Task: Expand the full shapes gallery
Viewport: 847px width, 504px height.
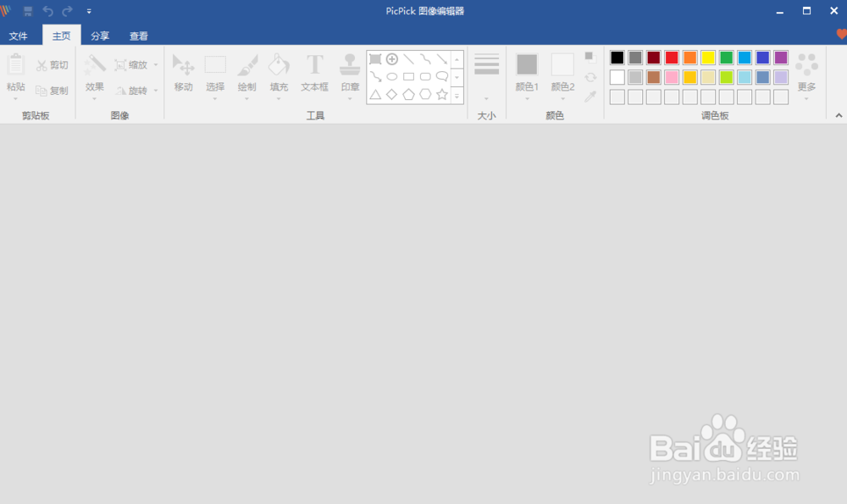Action: (457, 96)
